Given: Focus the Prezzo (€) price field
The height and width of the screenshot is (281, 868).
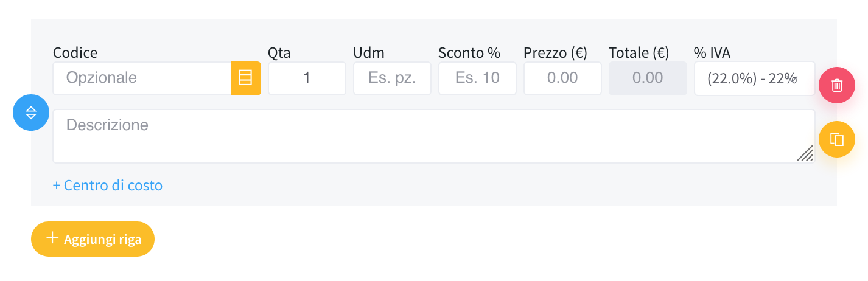Looking at the screenshot, I should 562,78.
